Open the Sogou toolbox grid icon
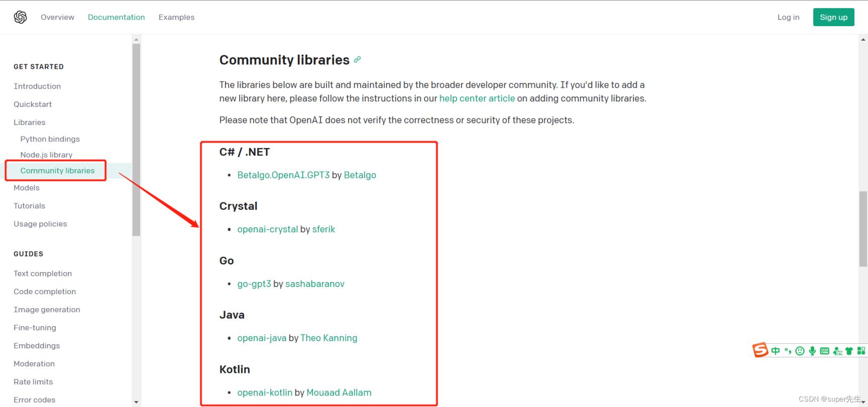This screenshot has height=407, width=868. point(861,351)
